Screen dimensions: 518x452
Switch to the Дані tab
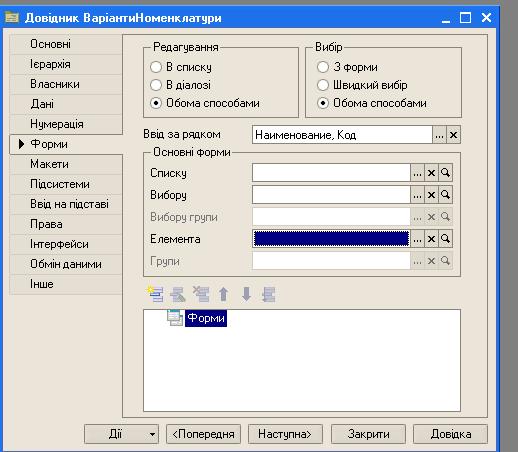66,104
